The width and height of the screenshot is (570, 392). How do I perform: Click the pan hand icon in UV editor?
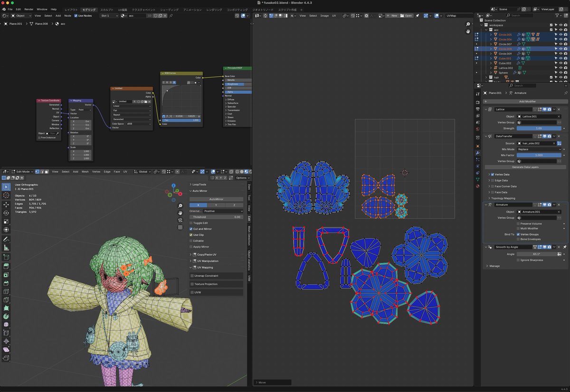point(468,31)
